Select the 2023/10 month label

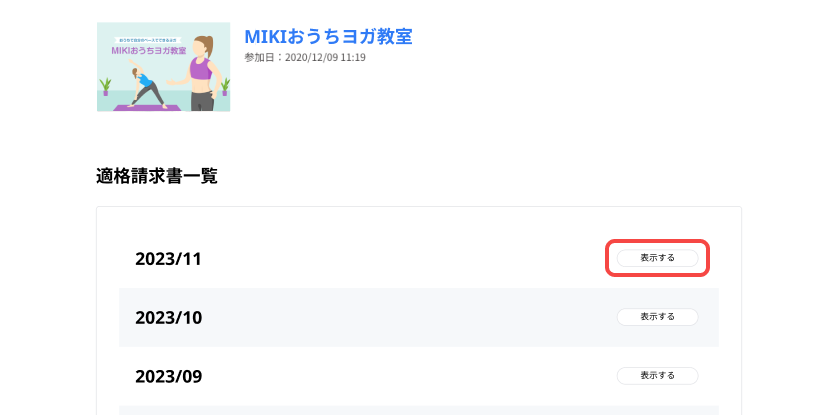168,317
